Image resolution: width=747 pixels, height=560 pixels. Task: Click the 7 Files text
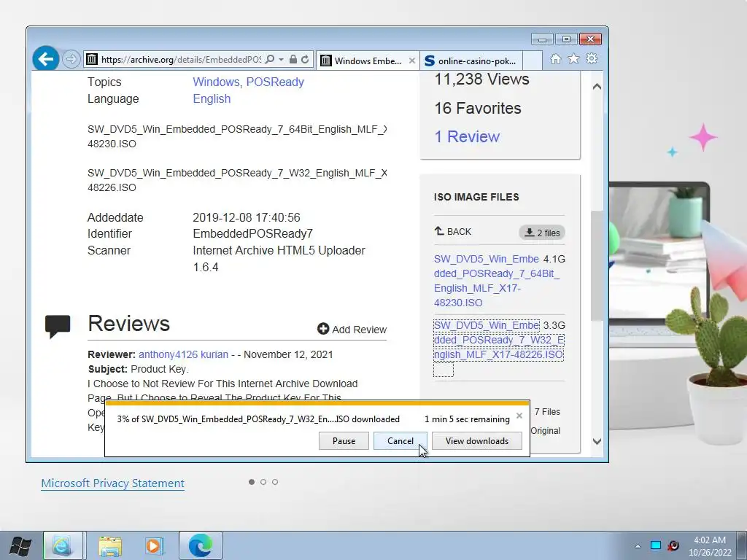point(547,412)
